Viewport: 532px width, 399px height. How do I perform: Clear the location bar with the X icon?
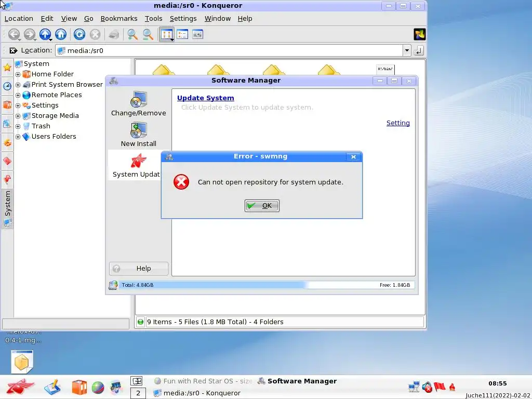(x=13, y=50)
